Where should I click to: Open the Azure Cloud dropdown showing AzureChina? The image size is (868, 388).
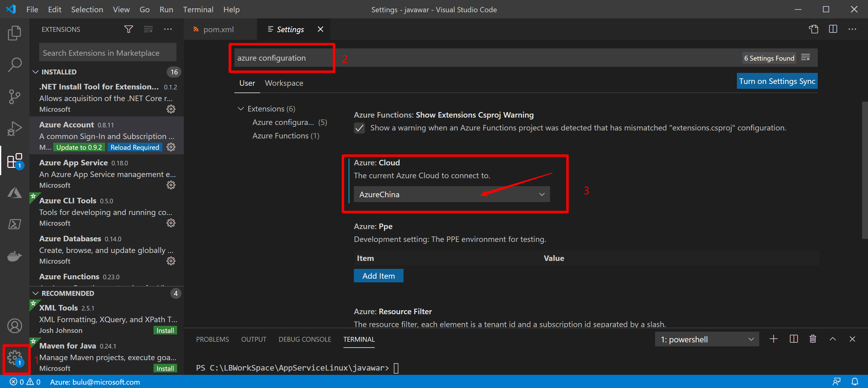(x=451, y=194)
